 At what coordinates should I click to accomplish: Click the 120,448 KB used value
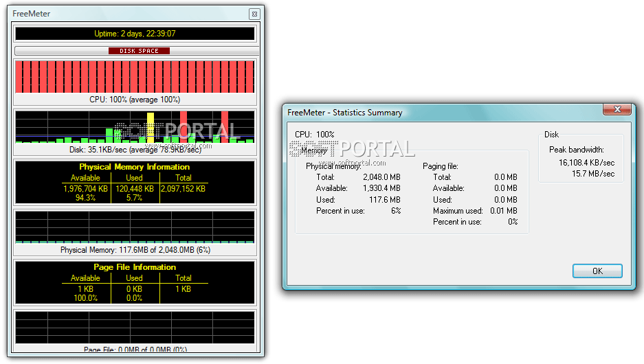(x=135, y=189)
